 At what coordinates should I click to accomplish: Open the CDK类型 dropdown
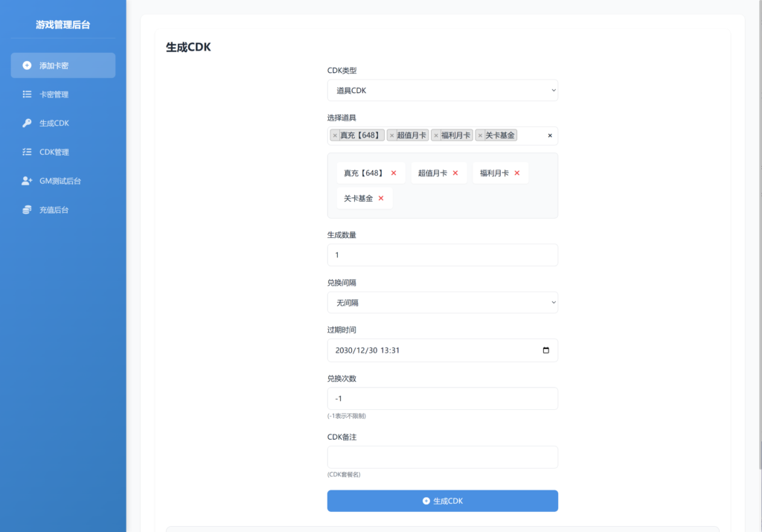[x=442, y=91]
